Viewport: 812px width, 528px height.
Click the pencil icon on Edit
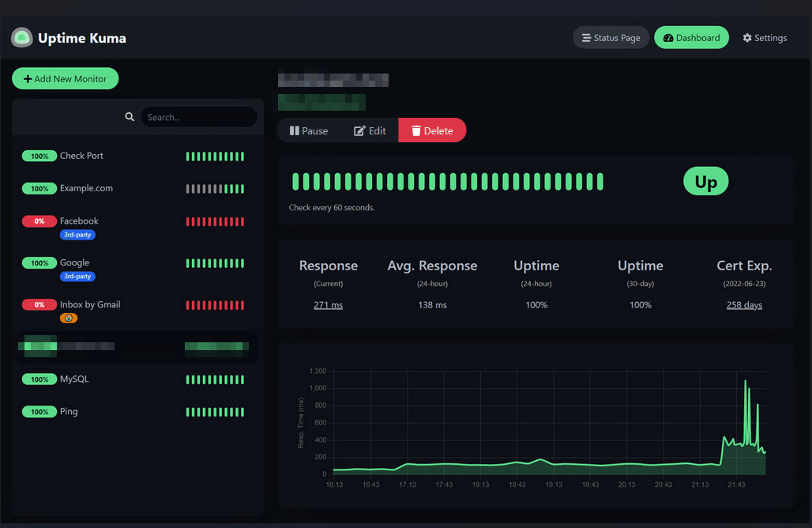pos(359,130)
